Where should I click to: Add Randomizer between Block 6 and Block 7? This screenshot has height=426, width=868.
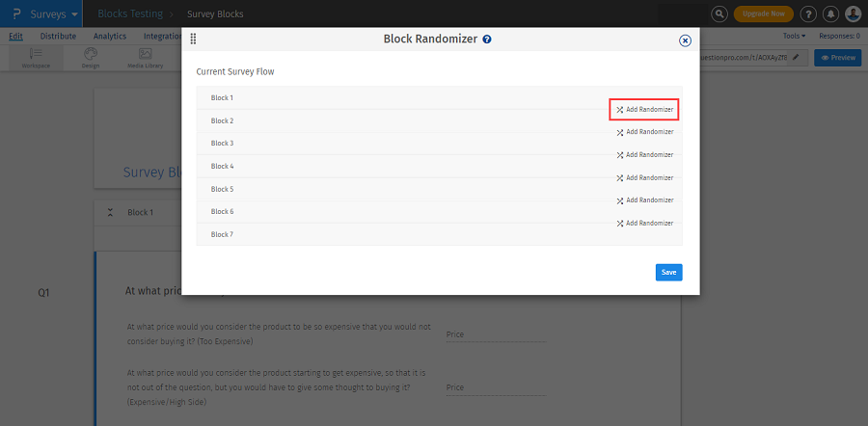(x=644, y=224)
